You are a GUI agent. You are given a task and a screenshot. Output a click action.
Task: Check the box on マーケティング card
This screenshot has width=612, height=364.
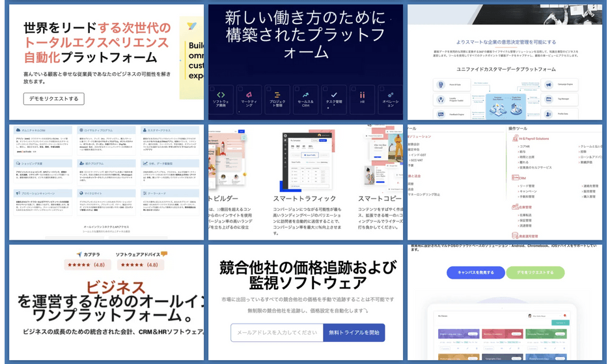[240, 89]
